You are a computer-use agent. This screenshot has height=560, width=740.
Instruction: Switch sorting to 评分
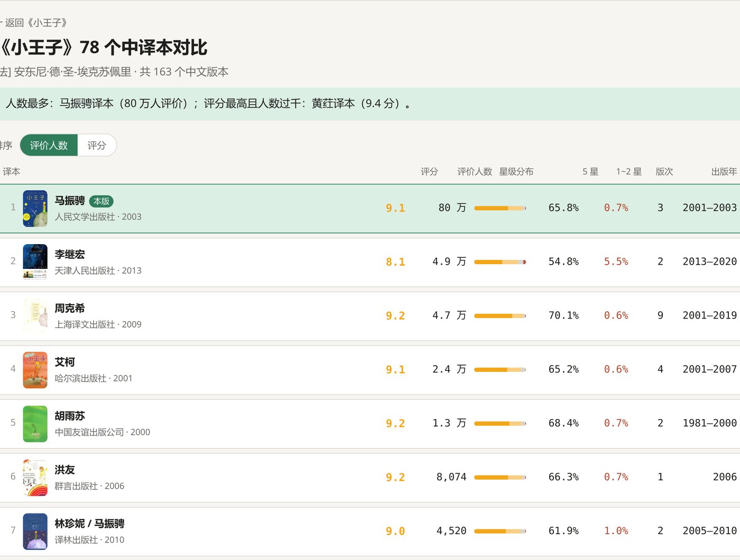click(97, 145)
